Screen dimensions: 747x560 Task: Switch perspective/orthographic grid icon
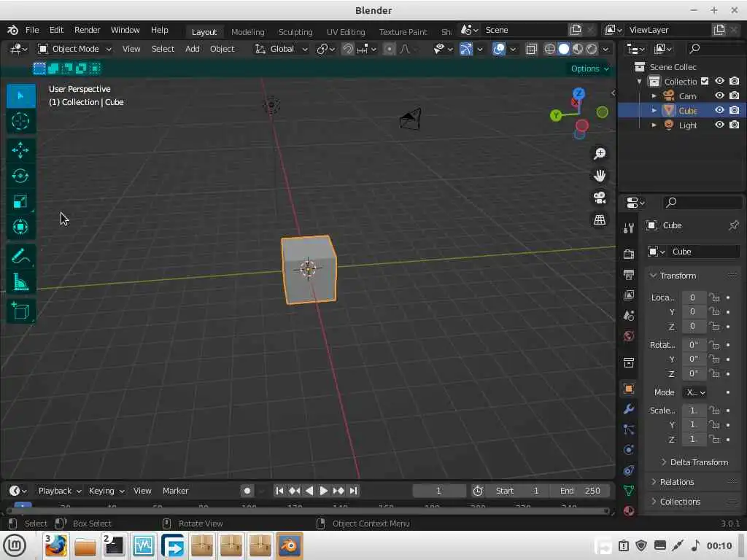tap(600, 219)
